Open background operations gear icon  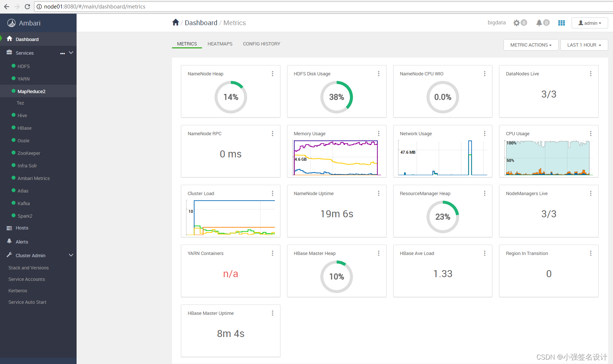[517, 23]
